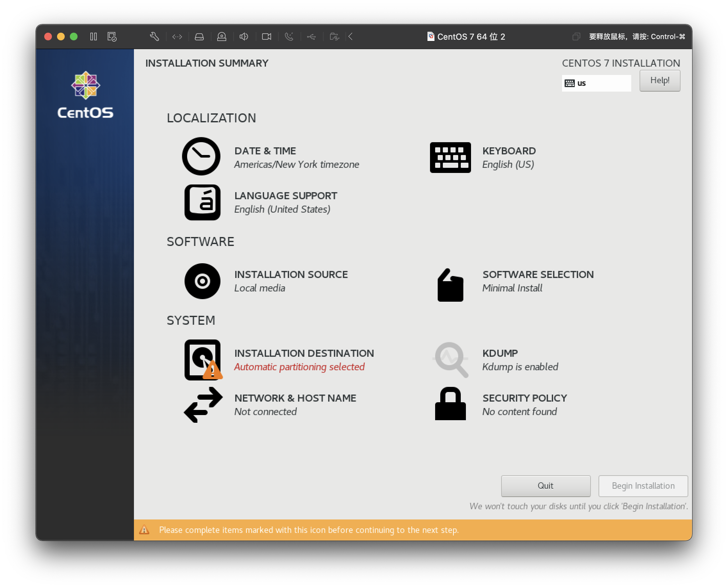This screenshot has height=588, width=728.
Task: Open the Keyboard layout icon
Action: point(450,158)
